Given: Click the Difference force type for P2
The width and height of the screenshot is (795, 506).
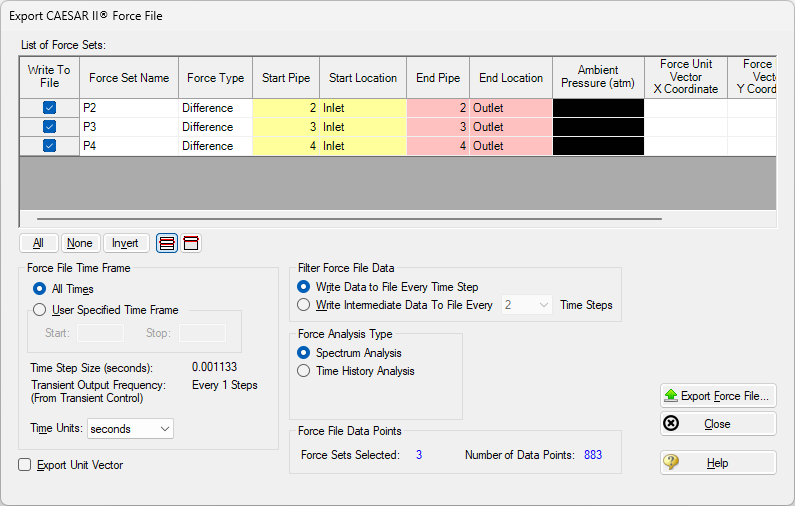Looking at the screenshot, I should (215, 108).
